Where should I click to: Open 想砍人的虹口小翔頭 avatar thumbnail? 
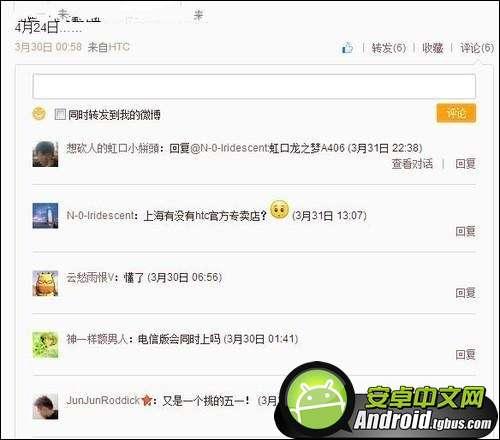point(45,154)
